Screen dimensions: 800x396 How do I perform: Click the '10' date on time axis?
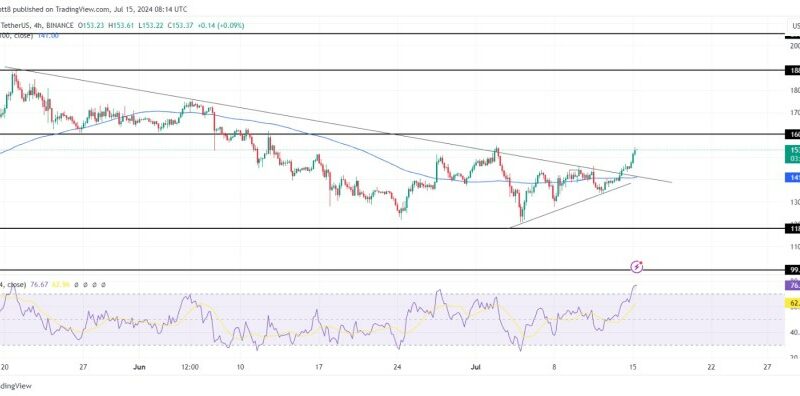pos(241,366)
